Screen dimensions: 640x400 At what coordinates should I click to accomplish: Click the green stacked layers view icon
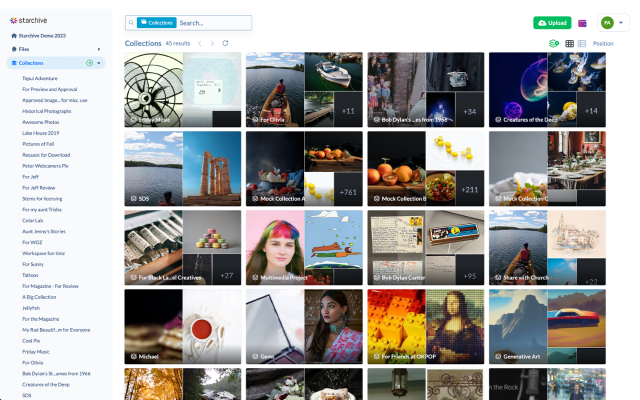tap(554, 44)
